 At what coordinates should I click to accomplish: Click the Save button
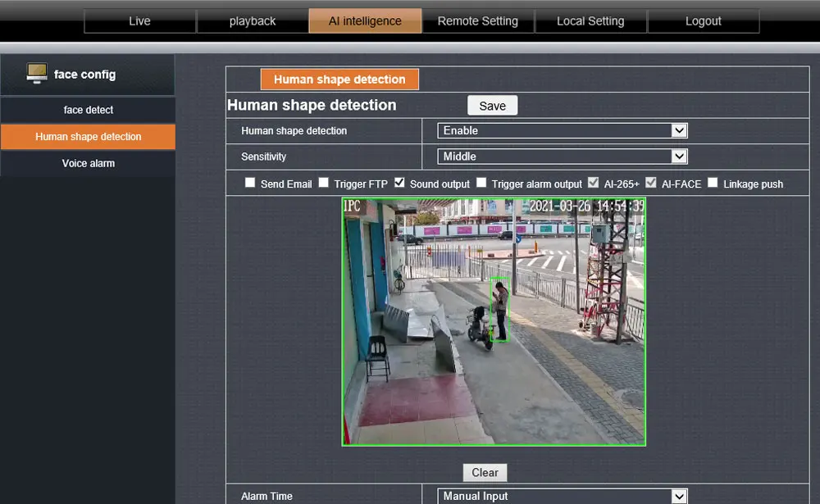[492, 106]
